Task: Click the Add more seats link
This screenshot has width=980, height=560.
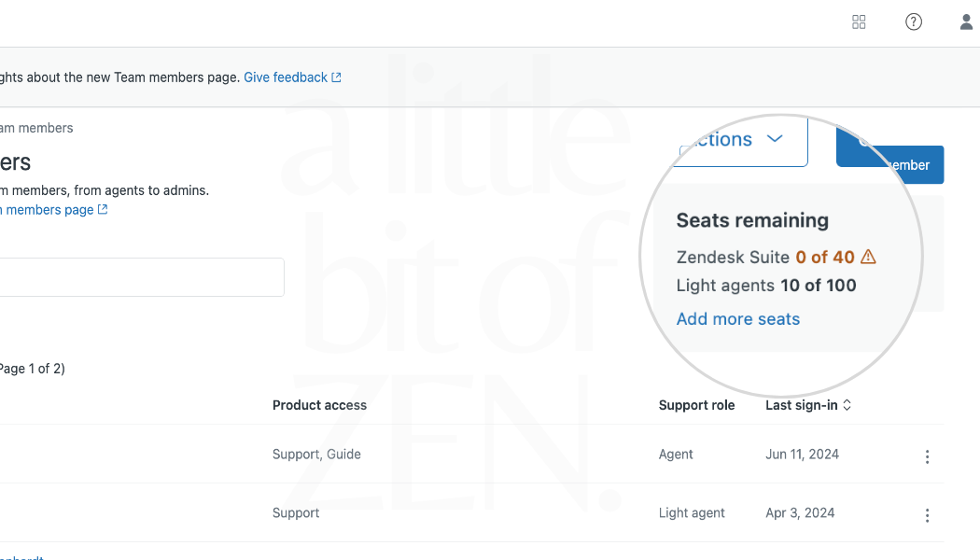Action: 738,319
